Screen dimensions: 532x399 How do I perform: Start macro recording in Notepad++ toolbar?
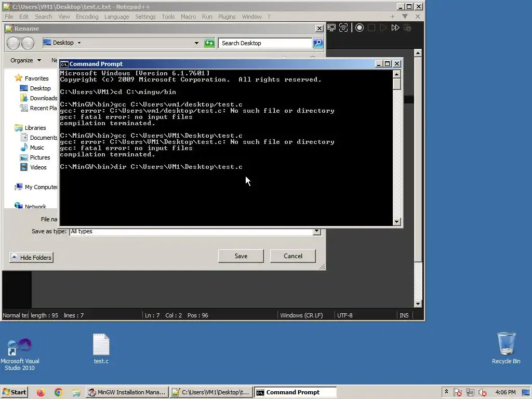360,28
